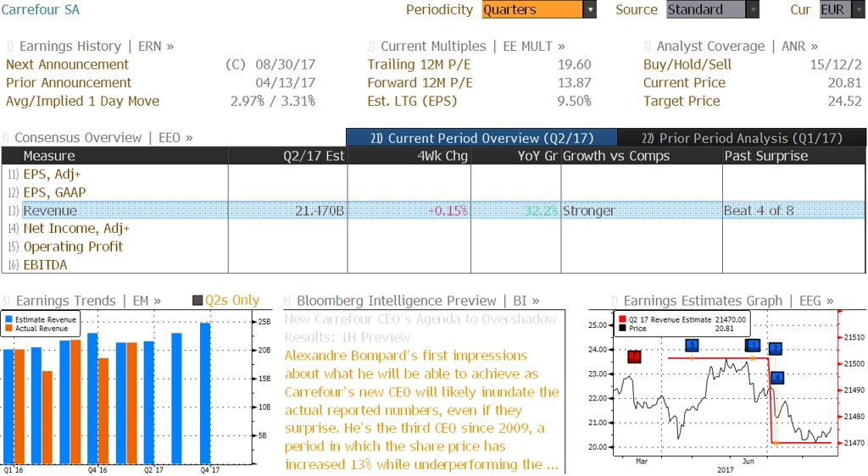Click the Next Announcement date 08/30/17

click(x=285, y=64)
